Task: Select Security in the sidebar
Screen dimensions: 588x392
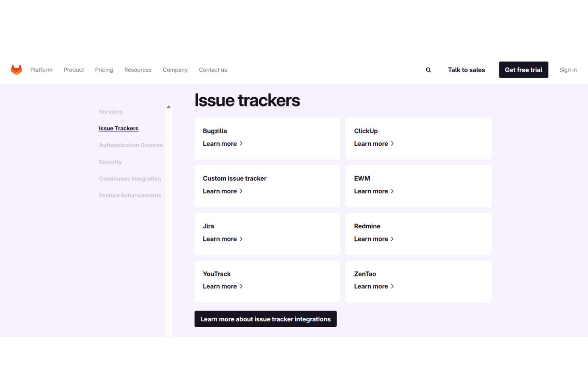Action: coord(110,162)
